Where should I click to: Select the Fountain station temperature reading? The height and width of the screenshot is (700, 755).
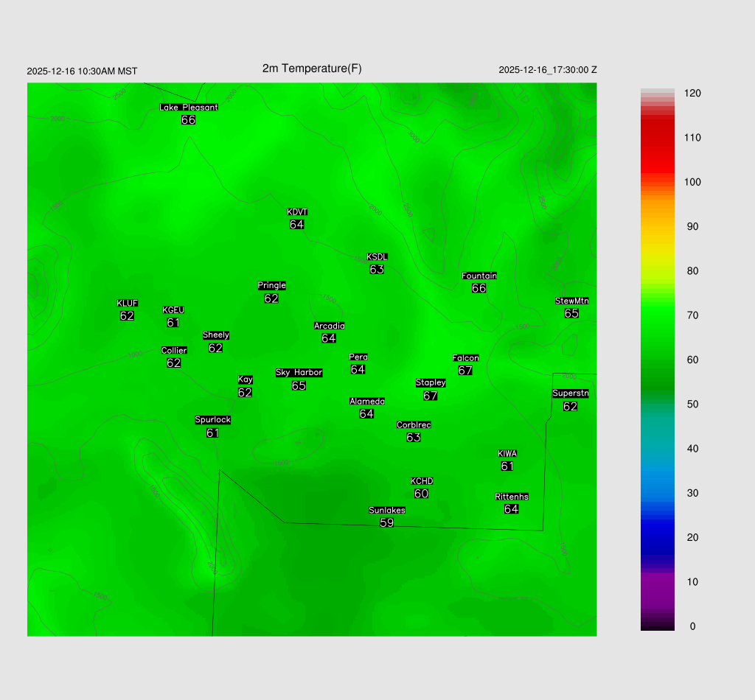pyautogui.click(x=479, y=288)
